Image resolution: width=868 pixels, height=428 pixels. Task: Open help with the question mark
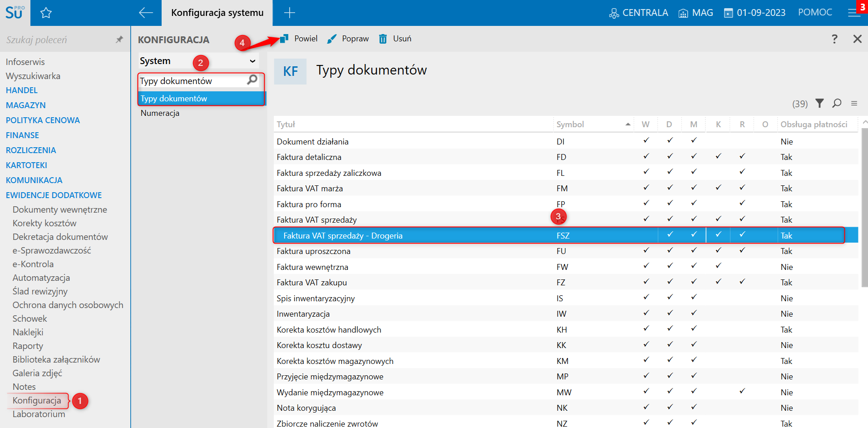pos(834,39)
